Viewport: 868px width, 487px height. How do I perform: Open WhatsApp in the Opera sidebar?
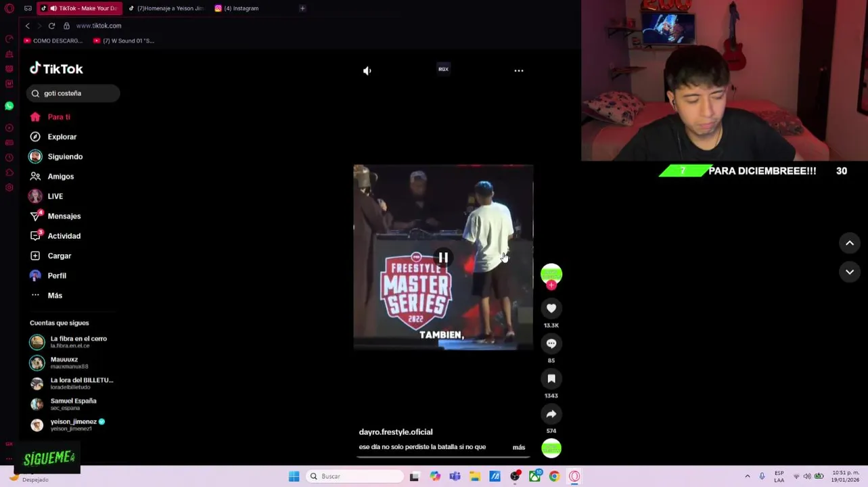pos(9,106)
